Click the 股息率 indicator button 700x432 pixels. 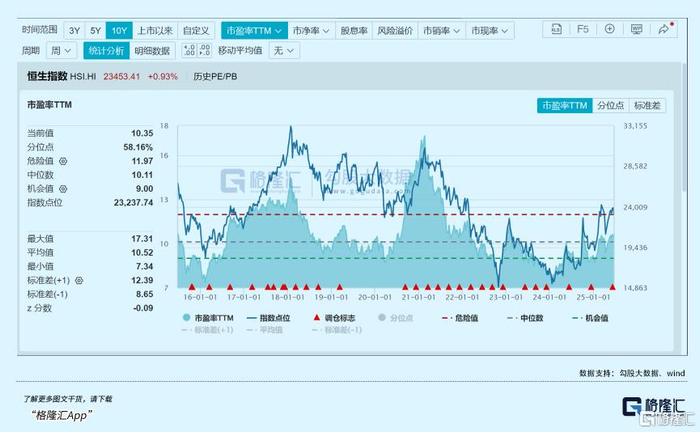click(x=354, y=31)
